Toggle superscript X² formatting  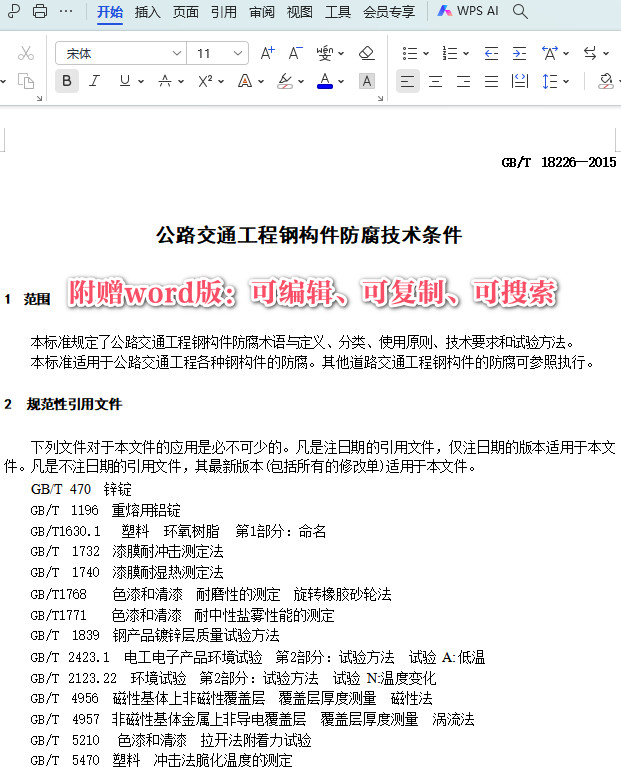tap(205, 81)
